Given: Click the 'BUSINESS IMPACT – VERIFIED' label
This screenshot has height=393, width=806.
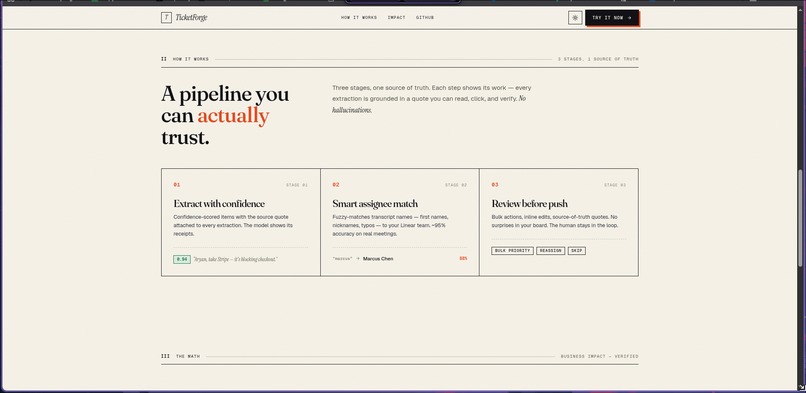Looking at the screenshot, I should pyautogui.click(x=599, y=356).
